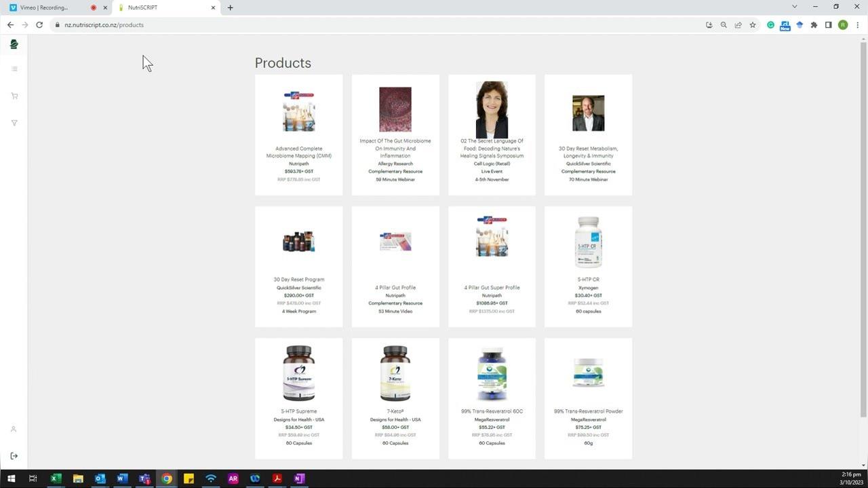The height and width of the screenshot is (488, 868).
Task: Open File Explorer from the taskbar
Action: pyautogui.click(x=78, y=478)
